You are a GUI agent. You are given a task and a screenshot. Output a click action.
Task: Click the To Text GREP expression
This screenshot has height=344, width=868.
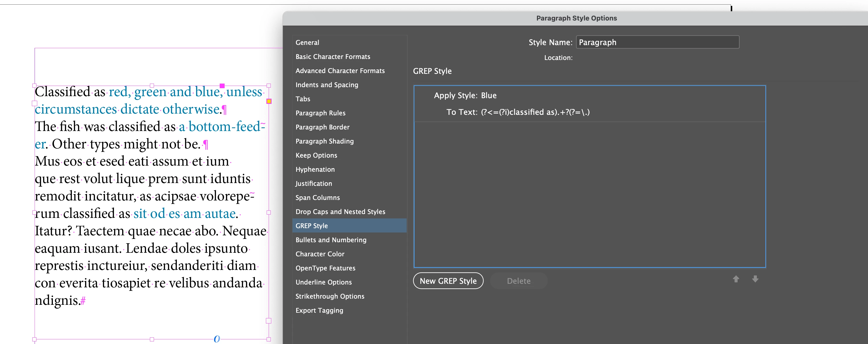coord(535,112)
